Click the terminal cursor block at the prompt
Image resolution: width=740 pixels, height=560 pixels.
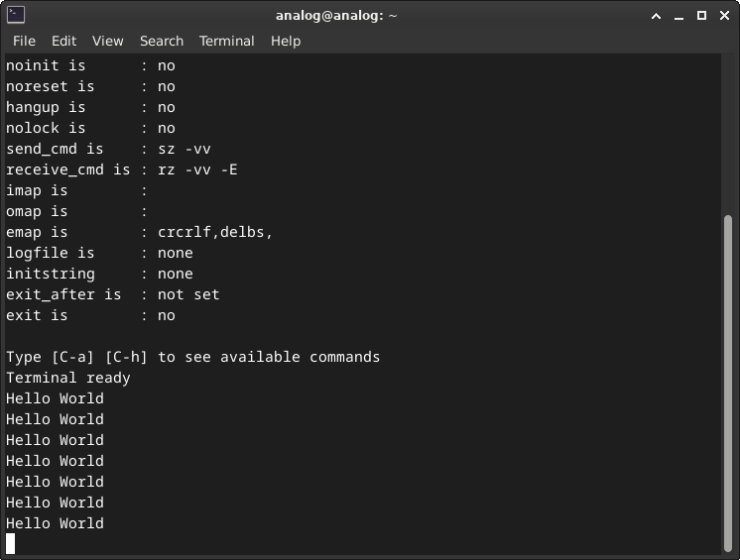pos(11,543)
